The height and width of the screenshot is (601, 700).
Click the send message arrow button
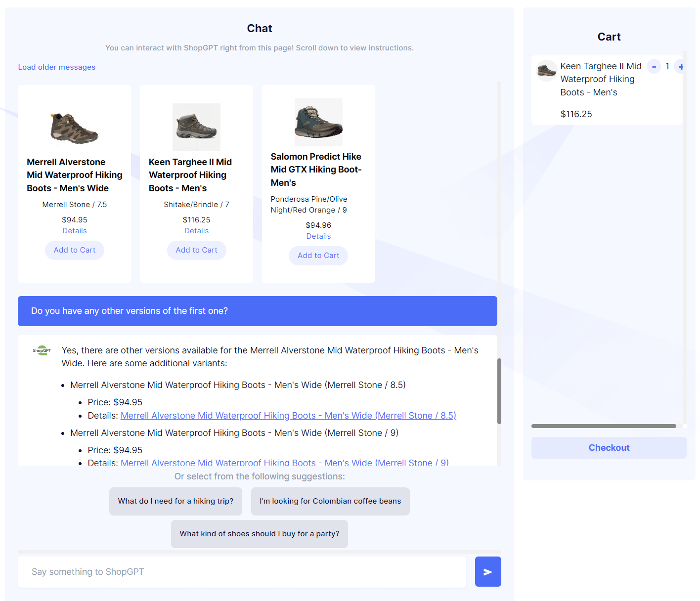click(x=487, y=571)
